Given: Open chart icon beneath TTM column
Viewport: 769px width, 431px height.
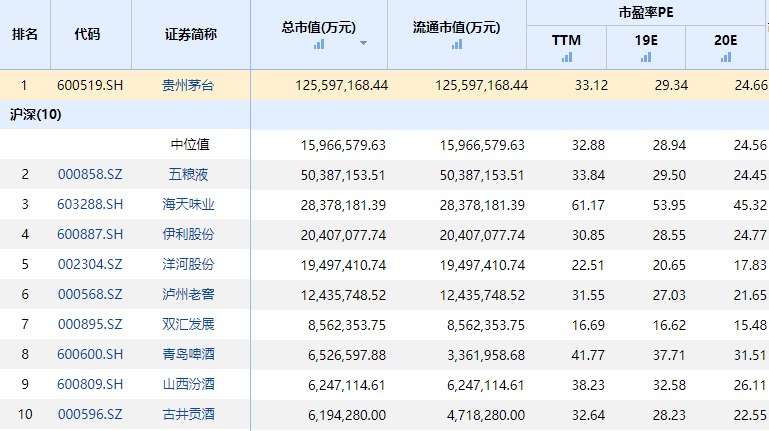Looking at the screenshot, I should click(x=566, y=58).
